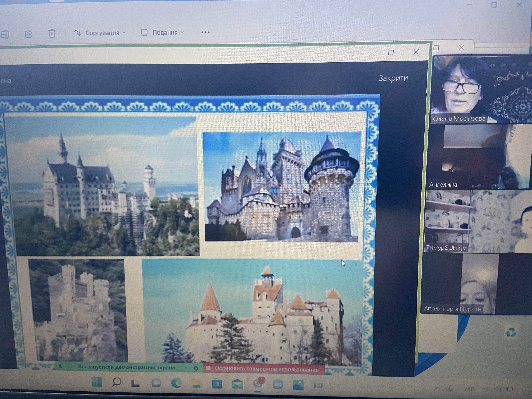
Task: Click the Rename icon in File Explorer toolbar
Action: tap(5, 35)
